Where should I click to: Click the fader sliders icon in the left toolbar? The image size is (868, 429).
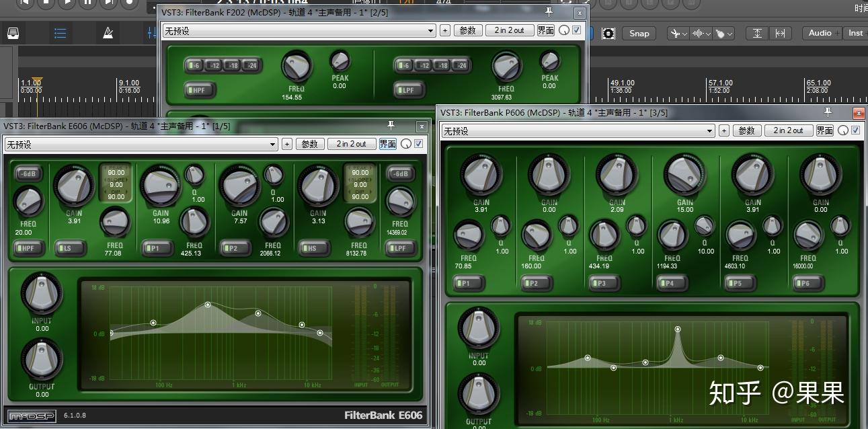coord(152,32)
